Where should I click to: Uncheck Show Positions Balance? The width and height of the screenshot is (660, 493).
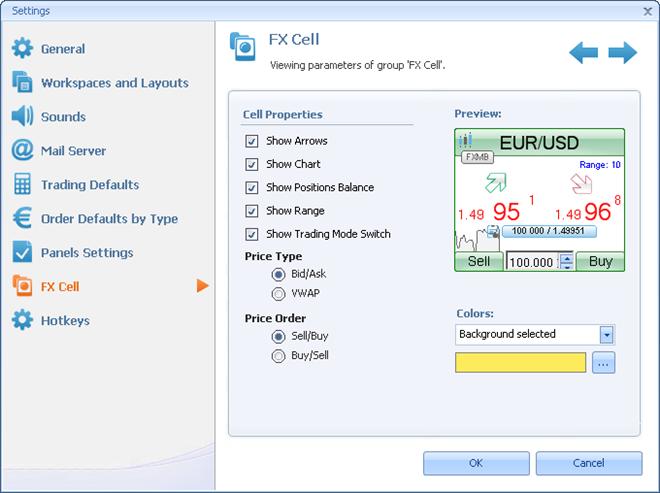[252, 187]
